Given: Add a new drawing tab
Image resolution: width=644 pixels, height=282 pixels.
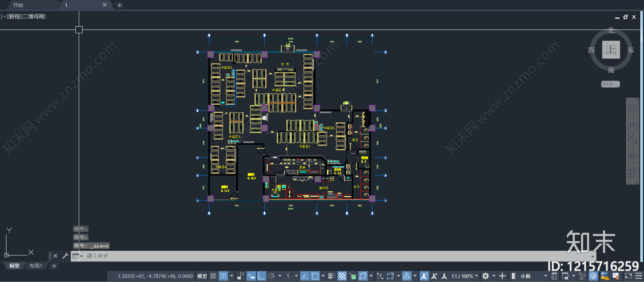Looking at the screenshot, I should click(119, 5).
